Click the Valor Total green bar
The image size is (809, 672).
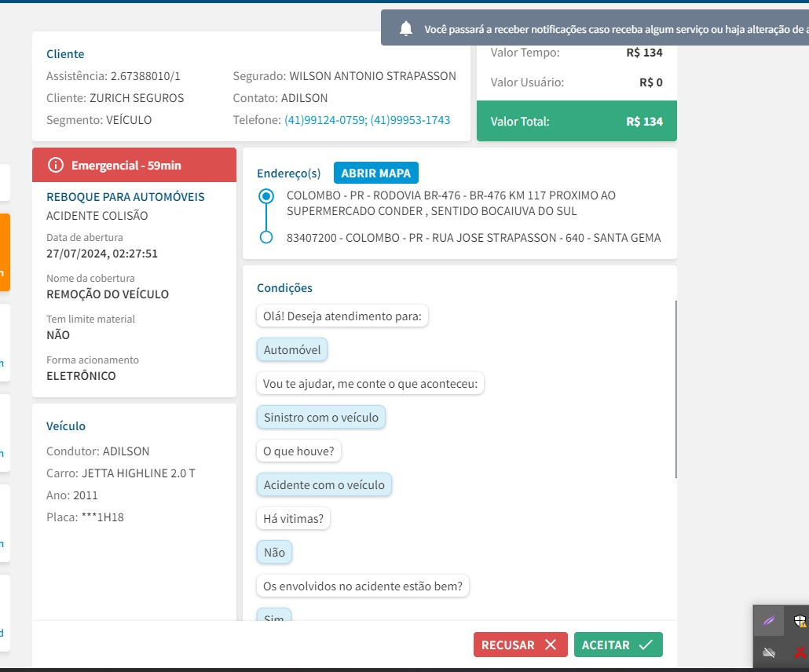(577, 121)
